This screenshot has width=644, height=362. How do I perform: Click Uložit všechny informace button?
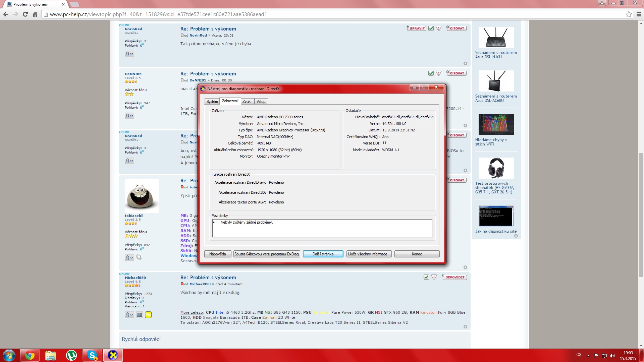369,254
